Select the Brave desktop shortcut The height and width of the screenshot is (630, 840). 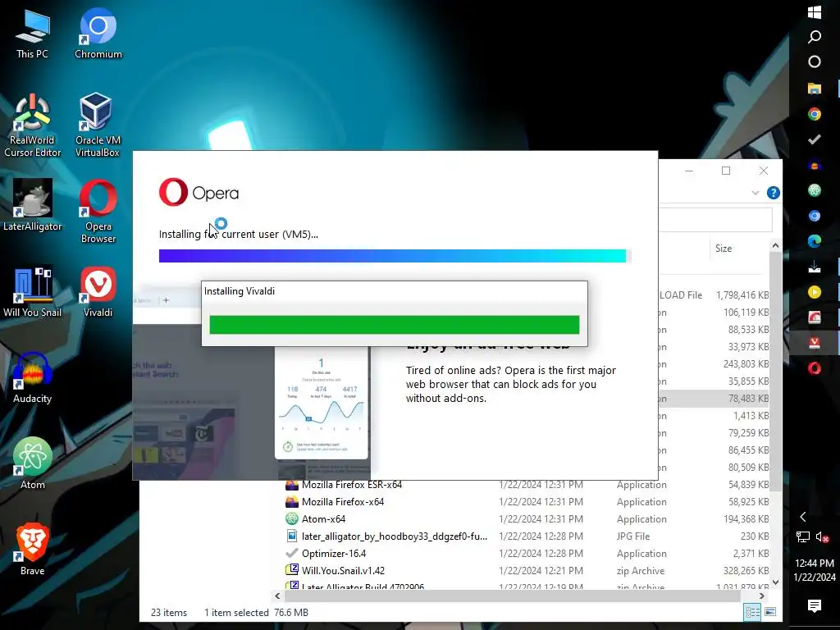[x=32, y=549]
